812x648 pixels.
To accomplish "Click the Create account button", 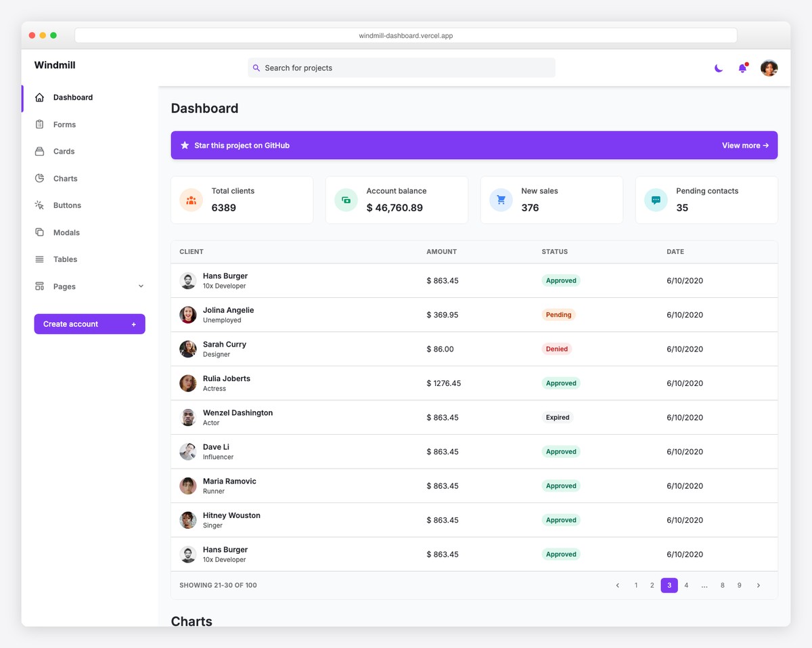I will tap(89, 324).
